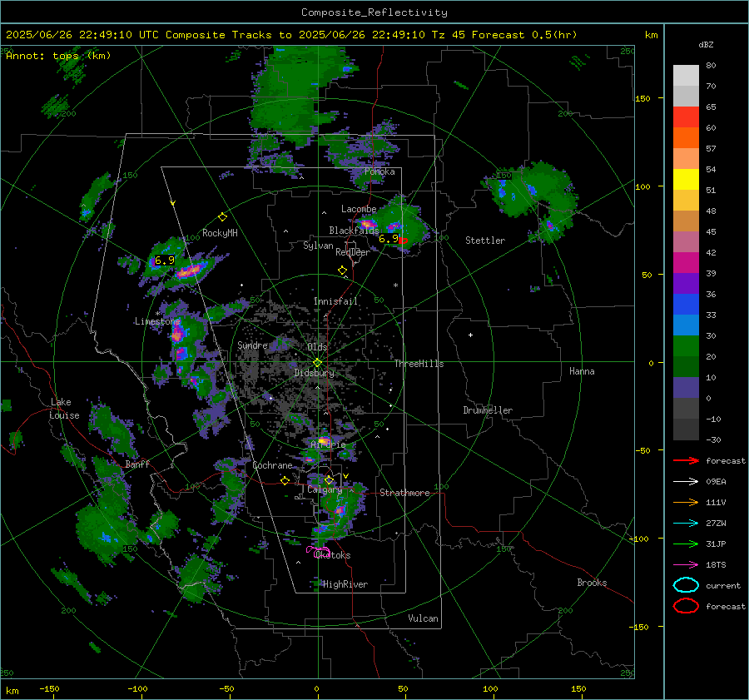Click the HighRiver label

345,584
